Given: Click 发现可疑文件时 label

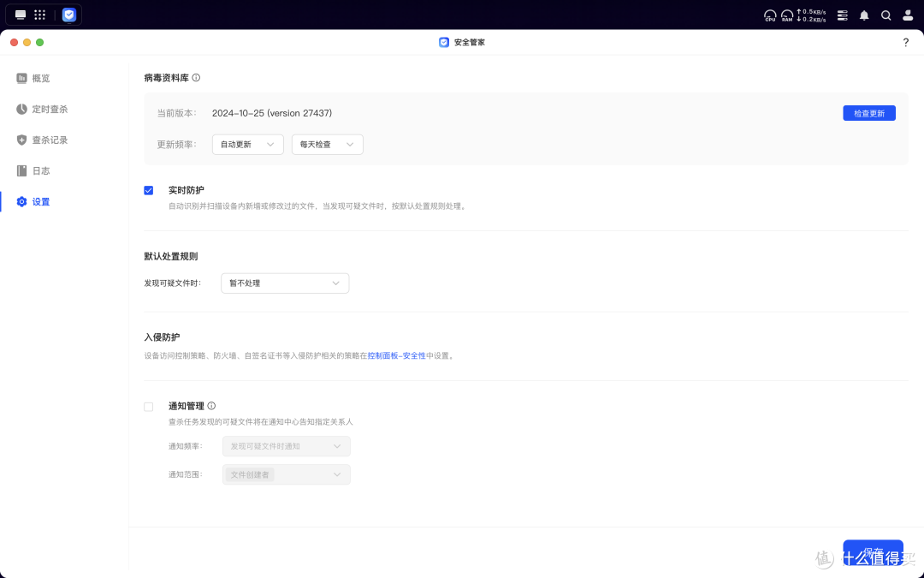Looking at the screenshot, I should (x=172, y=283).
